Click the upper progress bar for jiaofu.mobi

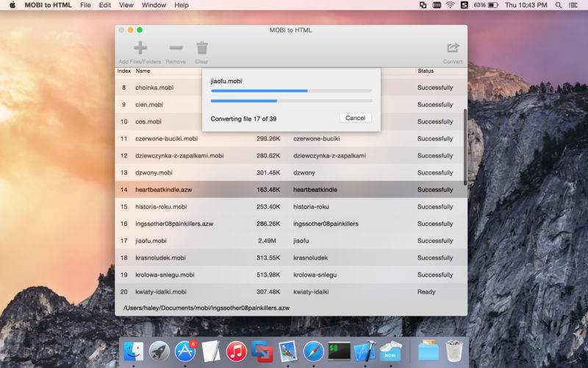coord(291,91)
